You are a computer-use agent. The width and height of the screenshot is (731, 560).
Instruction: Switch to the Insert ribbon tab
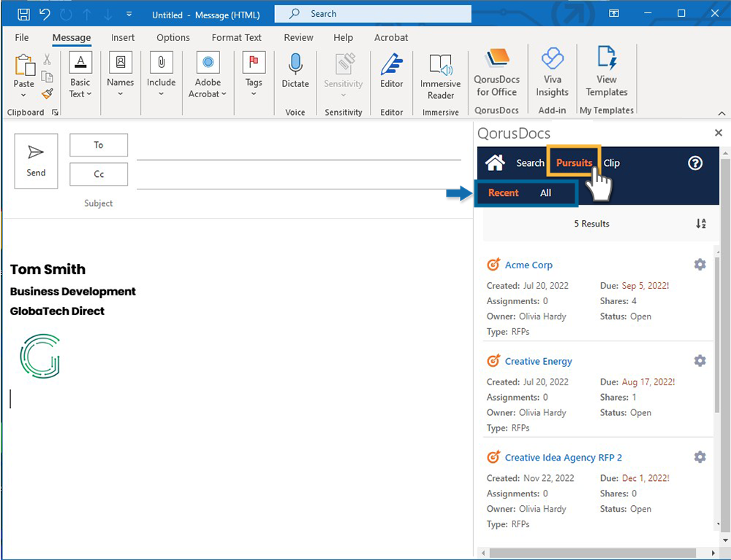(x=123, y=38)
